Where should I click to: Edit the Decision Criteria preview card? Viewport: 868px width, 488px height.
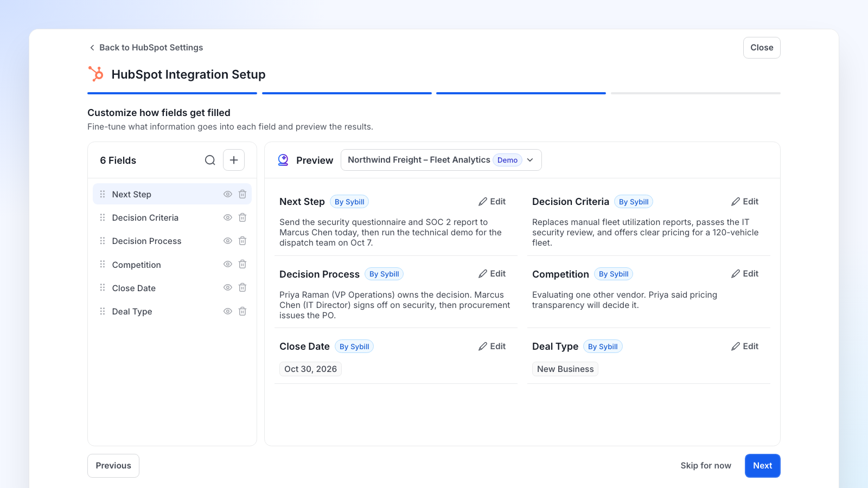click(745, 202)
